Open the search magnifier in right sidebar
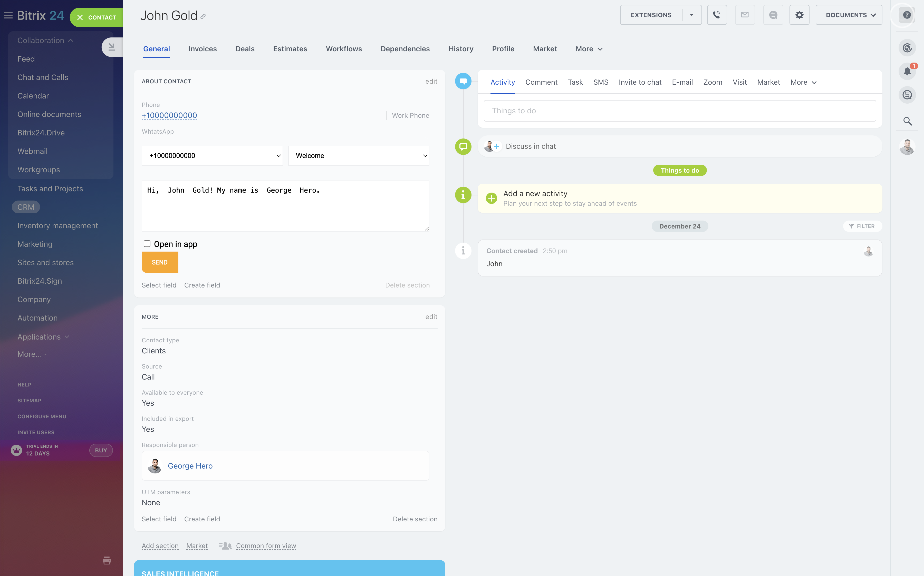 (907, 121)
